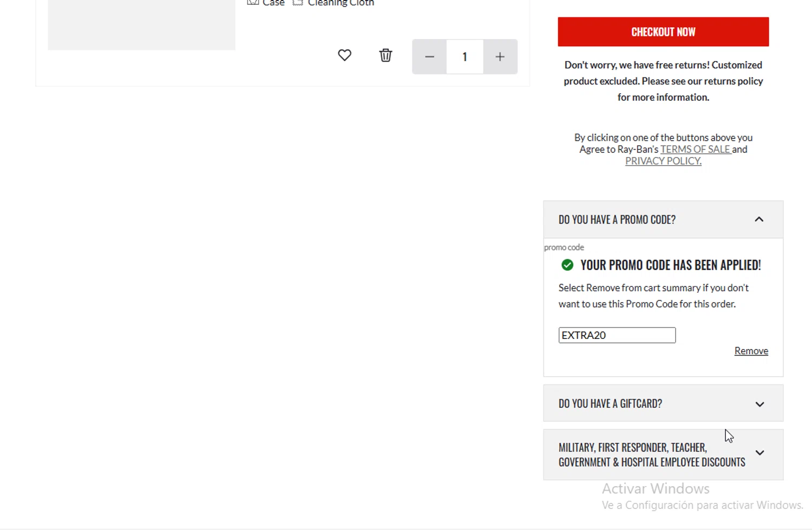Click the product image placeholder thumbnail
The width and height of the screenshot is (812, 530).
pyautogui.click(x=142, y=25)
